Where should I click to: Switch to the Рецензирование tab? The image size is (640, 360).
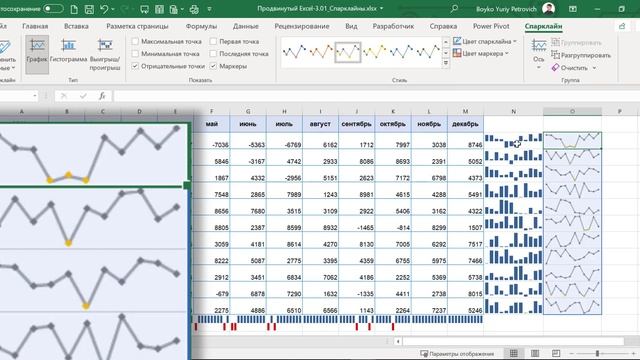302,26
